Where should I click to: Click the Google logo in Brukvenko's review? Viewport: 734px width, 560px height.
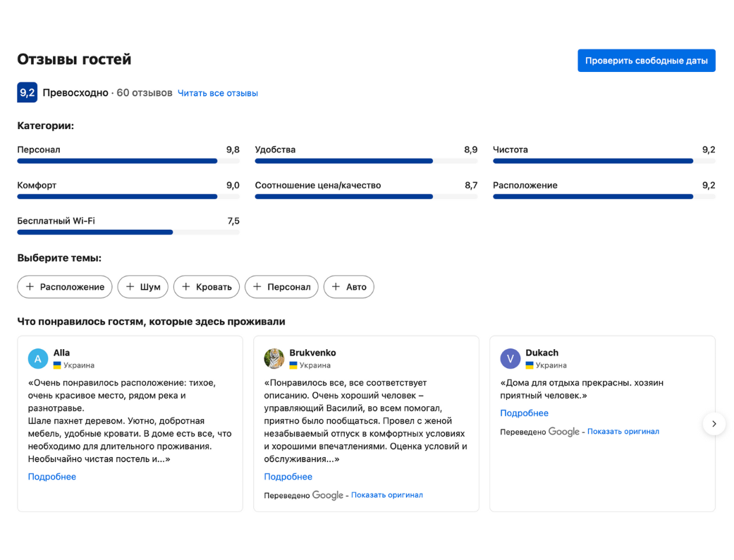[x=328, y=495]
